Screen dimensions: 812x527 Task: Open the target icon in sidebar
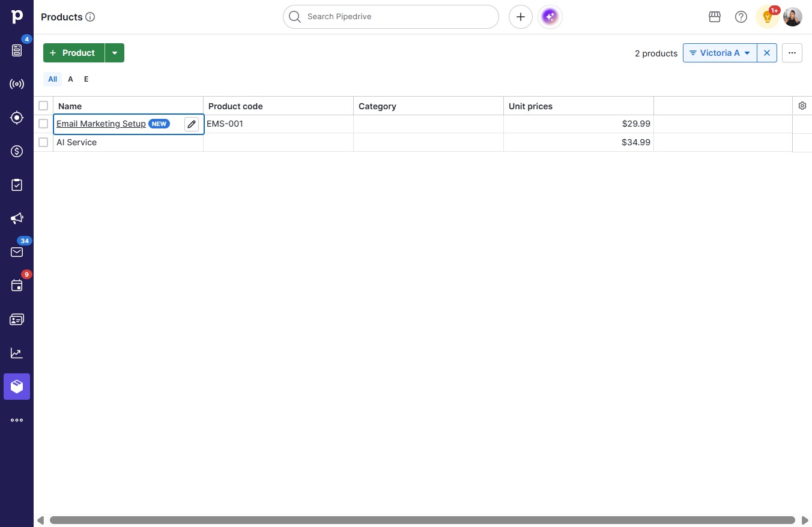pyautogui.click(x=17, y=118)
